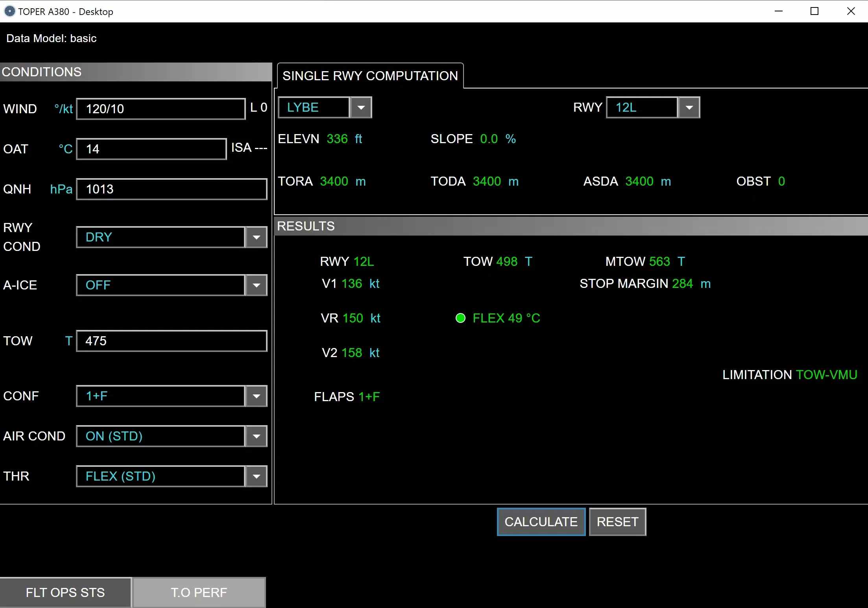Open the RWY COND DRY dropdown
This screenshot has height=608, width=868.
tap(256, 238)
